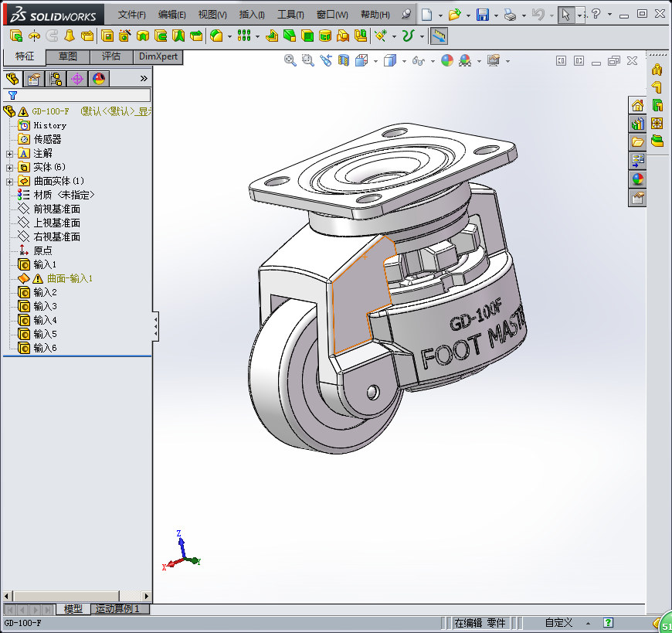Click the Save disk icon
This screenshot has height=633, width=672.
(x=483, y=15)
